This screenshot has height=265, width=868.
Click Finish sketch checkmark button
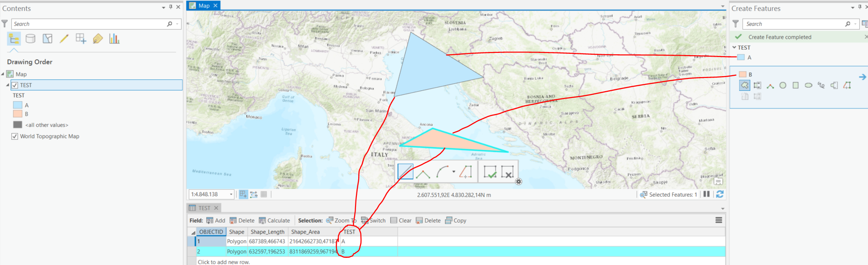click(490, 172)
